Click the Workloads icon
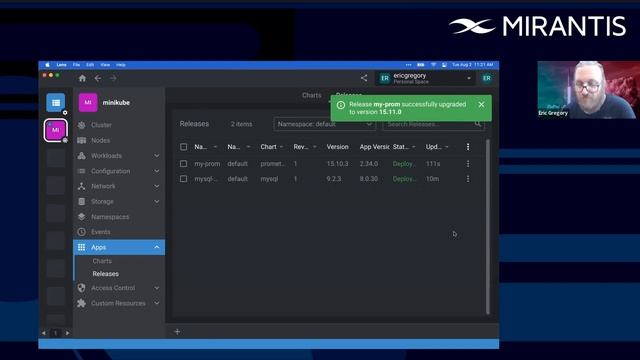 click(x=82, y=156)
